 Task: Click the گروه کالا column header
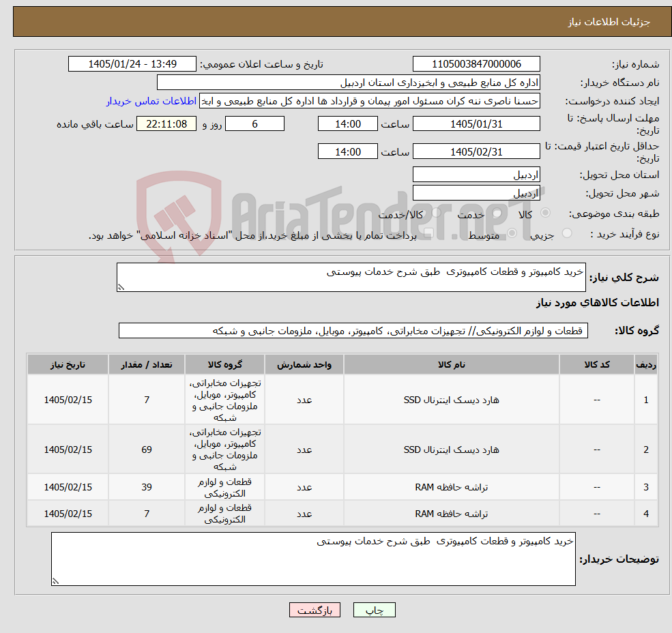point(224,364)
